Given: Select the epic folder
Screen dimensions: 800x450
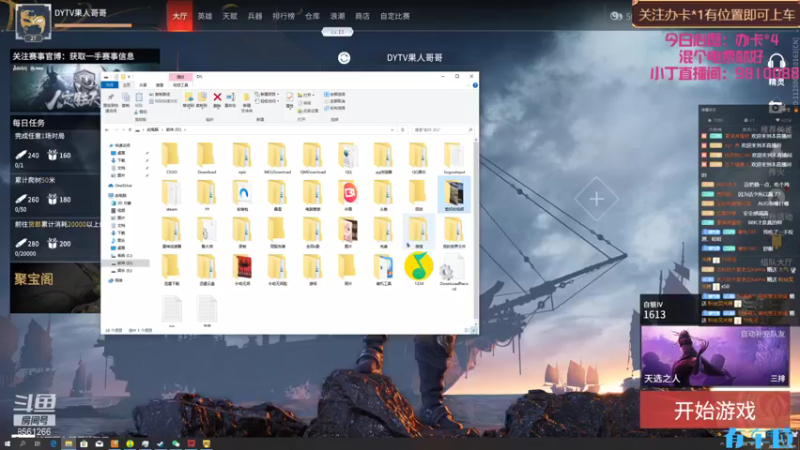Looking at the screenshot, I should point(242,158).
